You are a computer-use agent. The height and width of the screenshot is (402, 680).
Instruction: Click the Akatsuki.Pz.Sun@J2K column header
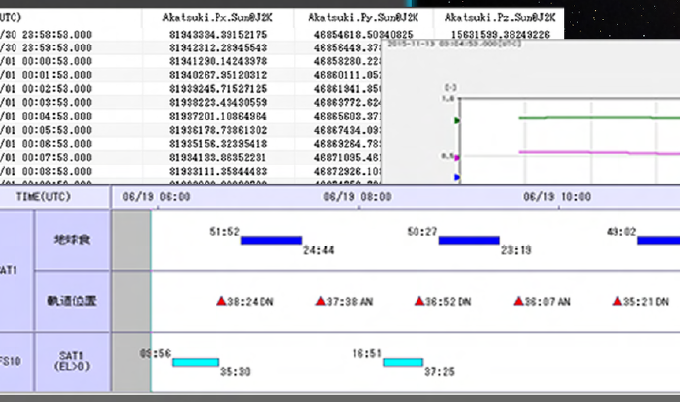tap(497, 18)
